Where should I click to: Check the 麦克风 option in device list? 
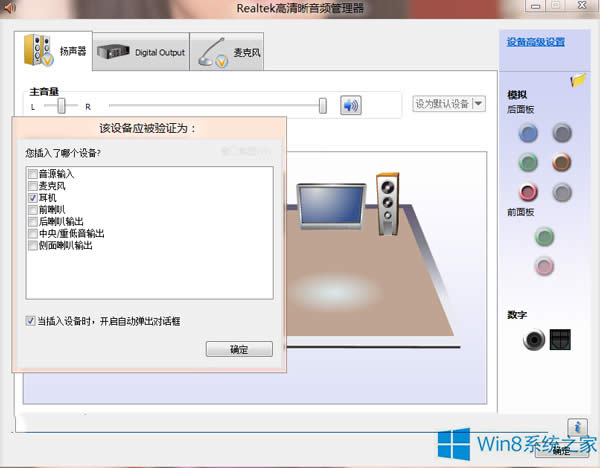33,186
